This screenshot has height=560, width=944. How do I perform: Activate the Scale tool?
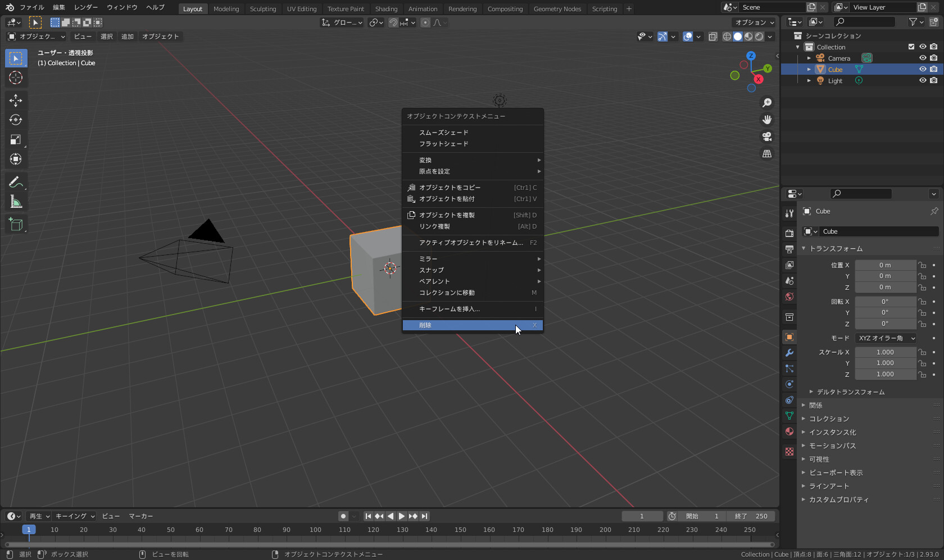tap(16, 139)
